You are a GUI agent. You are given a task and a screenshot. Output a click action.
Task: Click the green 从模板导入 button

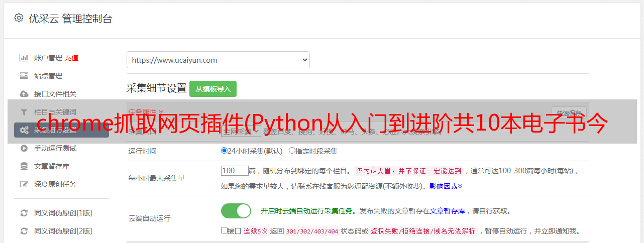[213, 89]
